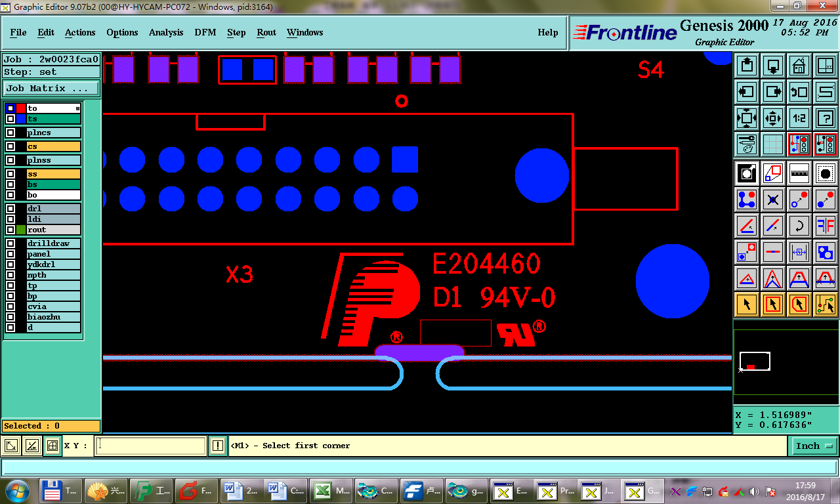Open the Help menu
This screenshot has height=504, width=840.
pos(548,32)
